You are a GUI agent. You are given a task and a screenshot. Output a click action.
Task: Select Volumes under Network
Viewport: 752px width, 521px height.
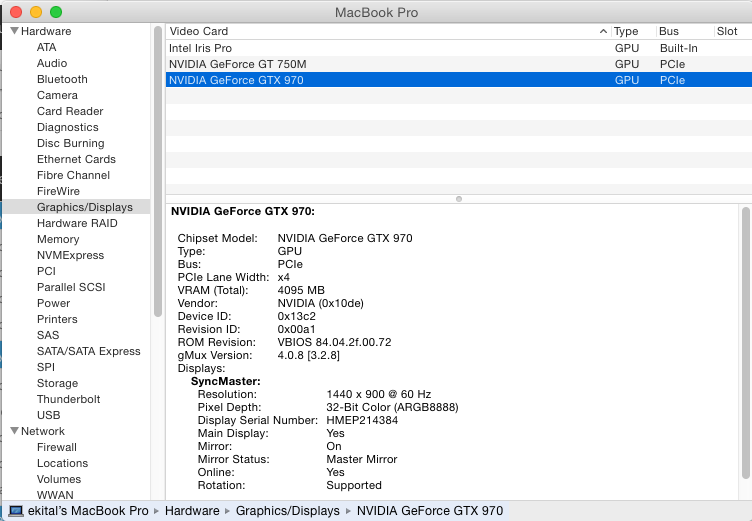pos(59,479)
